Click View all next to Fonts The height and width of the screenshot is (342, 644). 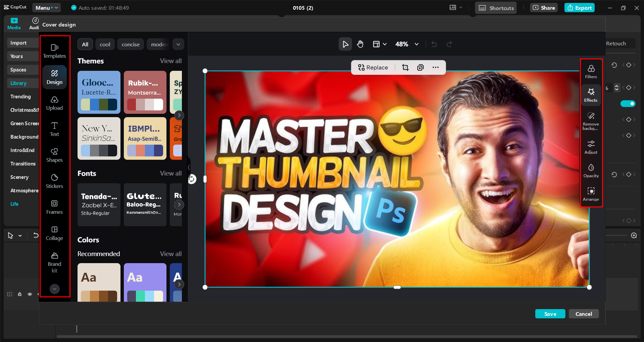tap(170, 173)
